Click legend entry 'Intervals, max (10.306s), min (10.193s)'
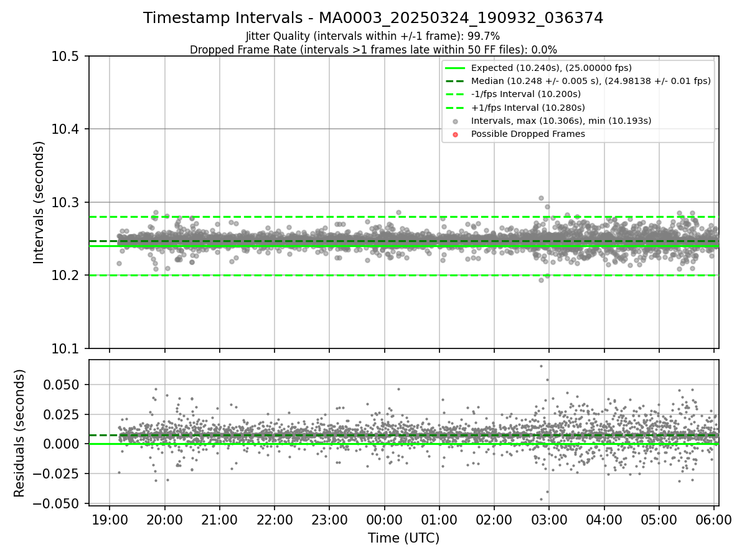This screenshot has height=560, width=747. tap(561, 121)
